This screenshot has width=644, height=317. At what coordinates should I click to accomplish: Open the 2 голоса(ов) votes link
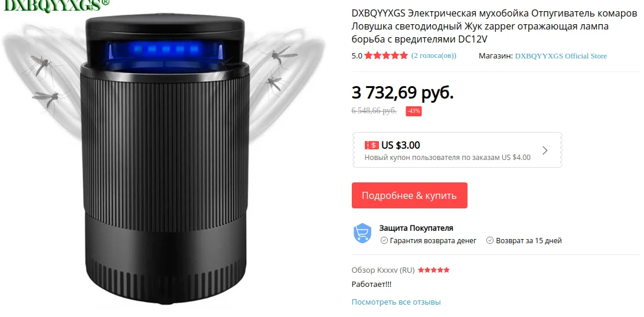tap(434, 55)
